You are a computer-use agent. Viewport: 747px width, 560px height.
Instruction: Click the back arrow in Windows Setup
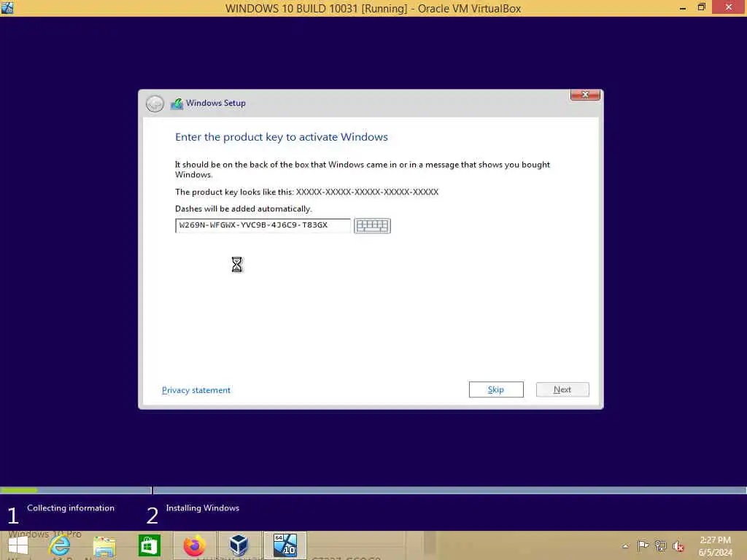155,104
